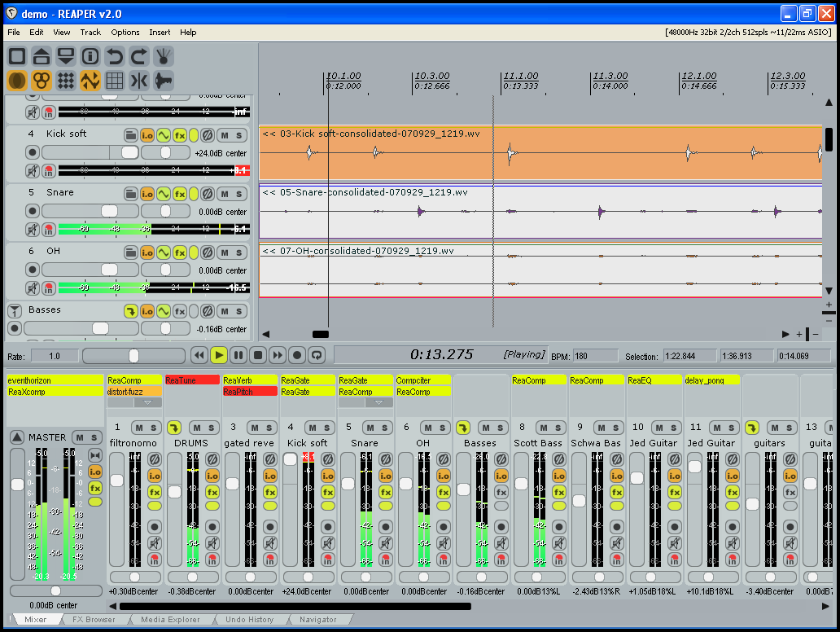Click the Play transport button

click(x=219, y=355)
